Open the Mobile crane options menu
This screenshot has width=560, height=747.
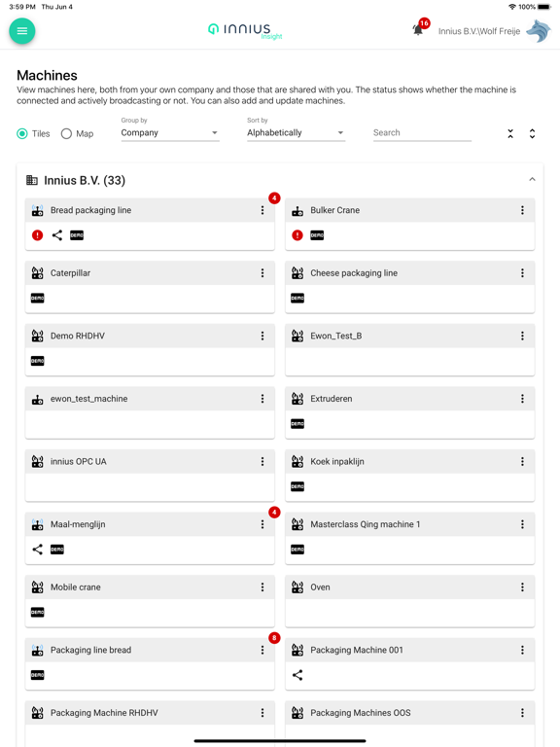(262, 587)
